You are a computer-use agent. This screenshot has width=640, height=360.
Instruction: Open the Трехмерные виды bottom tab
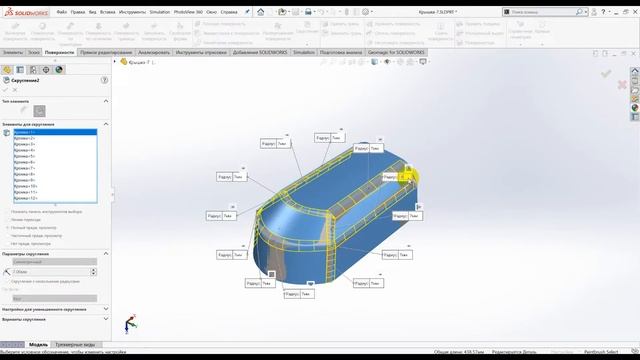(x=75, y=345)
